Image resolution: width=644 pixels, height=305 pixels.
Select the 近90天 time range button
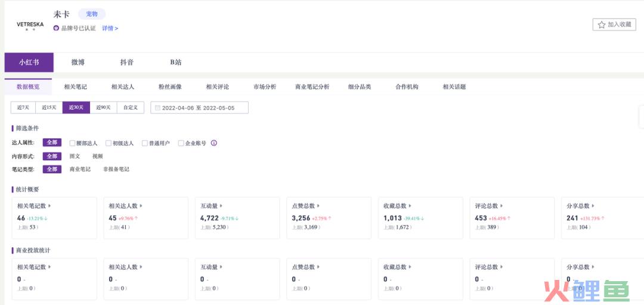104,108
